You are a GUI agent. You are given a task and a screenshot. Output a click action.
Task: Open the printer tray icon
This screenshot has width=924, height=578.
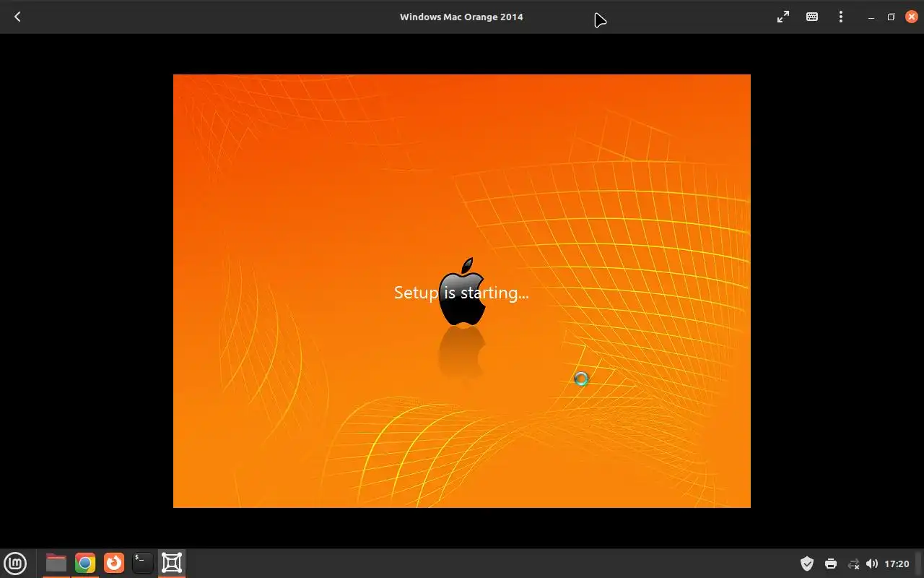click(x=831, y=564)
